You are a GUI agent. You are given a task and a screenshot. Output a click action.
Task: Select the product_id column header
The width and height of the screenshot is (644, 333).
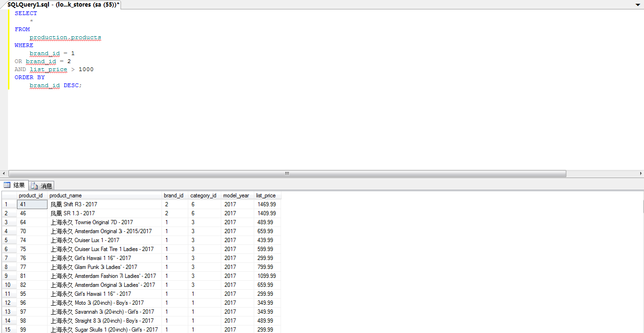[x=32, y=195]
